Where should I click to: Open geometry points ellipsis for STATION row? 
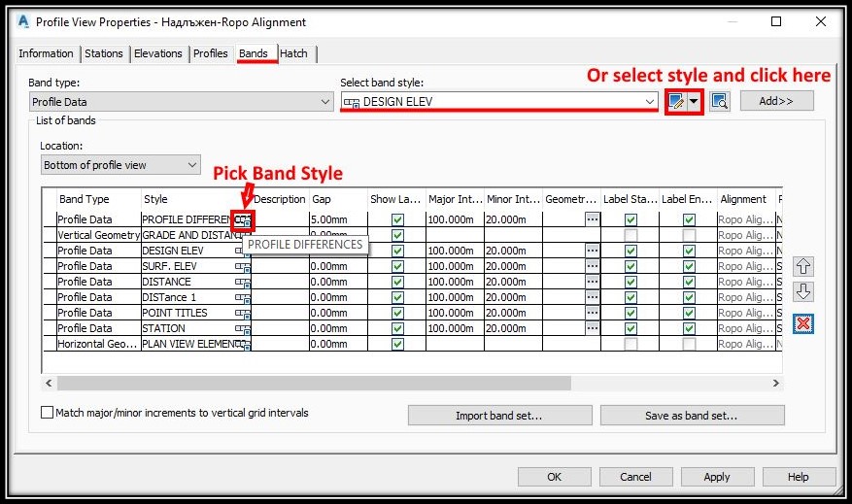pyautogui.click(x=593, y=328)
